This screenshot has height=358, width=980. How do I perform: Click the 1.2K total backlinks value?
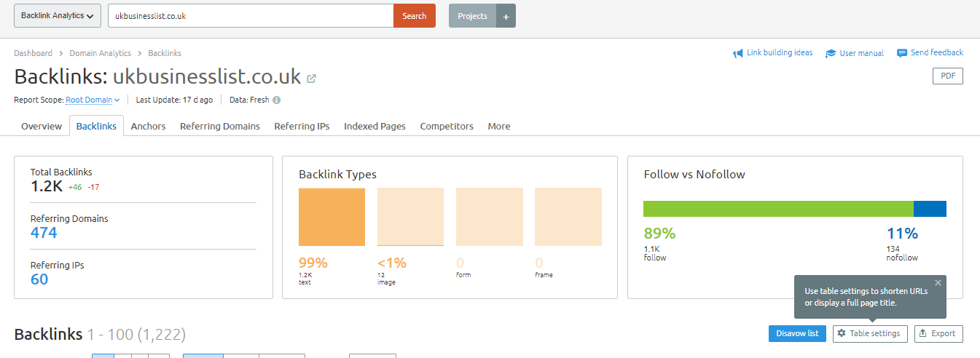point(47,186)
